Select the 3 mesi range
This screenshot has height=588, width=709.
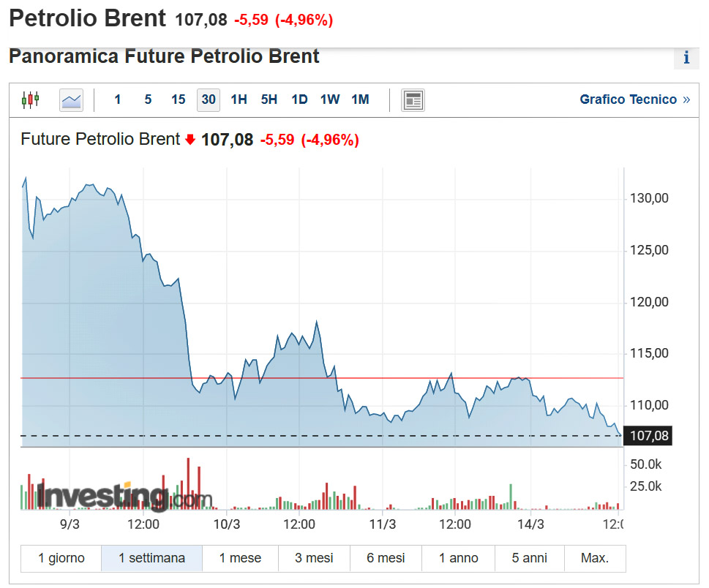[x=314, y=558]
